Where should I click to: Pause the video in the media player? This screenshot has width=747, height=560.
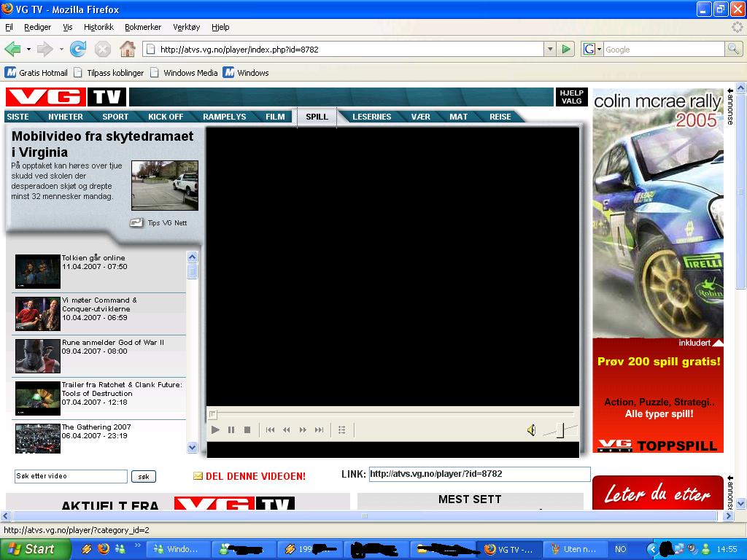click(231, 430)
